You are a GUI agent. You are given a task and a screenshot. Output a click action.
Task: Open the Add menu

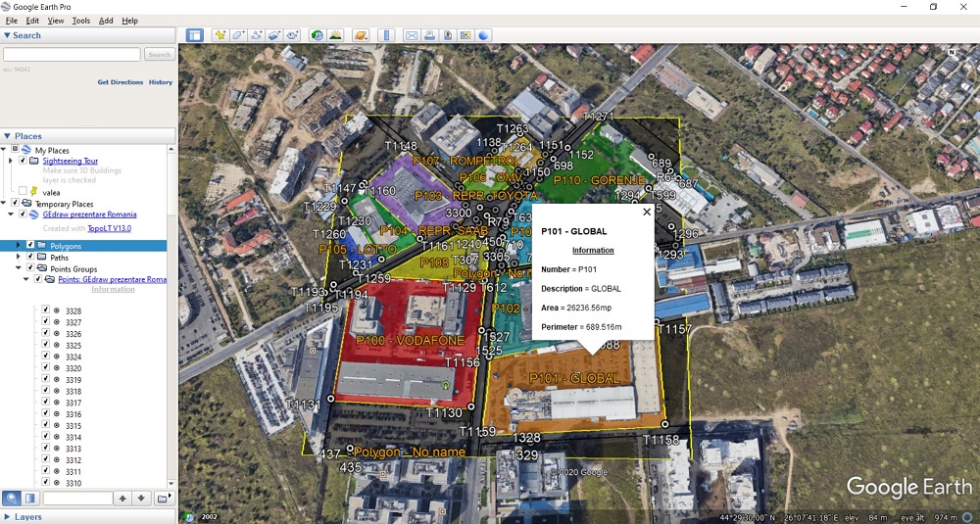coord(106,21)
